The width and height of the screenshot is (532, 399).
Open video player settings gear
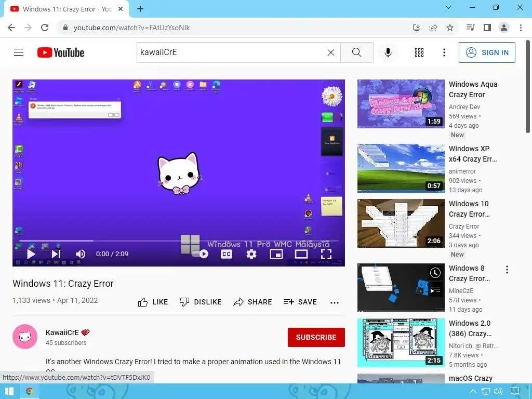tap(251, 254)
